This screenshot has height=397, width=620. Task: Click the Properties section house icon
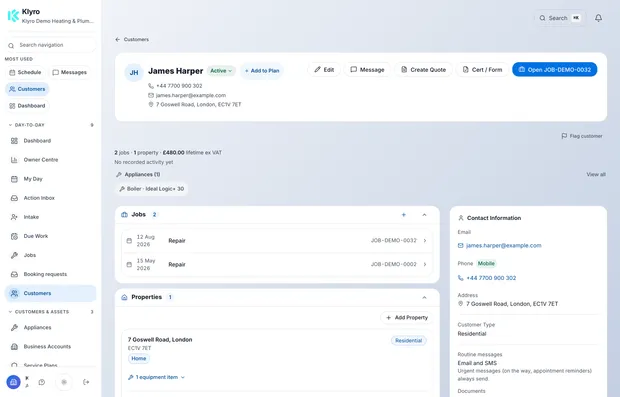coord(124,297)
